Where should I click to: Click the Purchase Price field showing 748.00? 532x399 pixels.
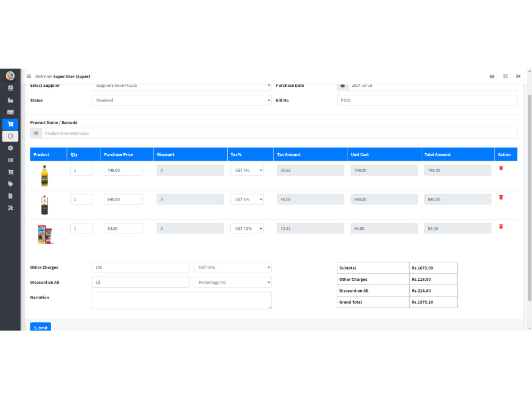click(123, 170)
